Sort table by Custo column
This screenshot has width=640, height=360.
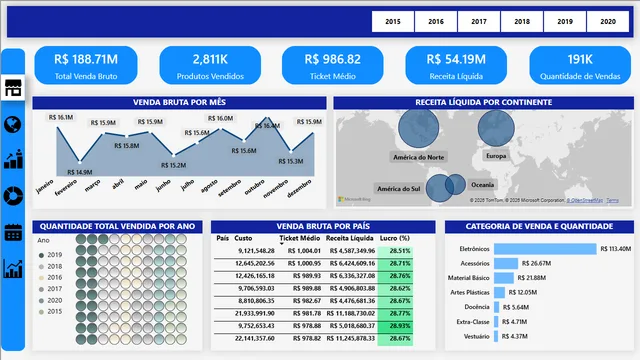point(243,238)
